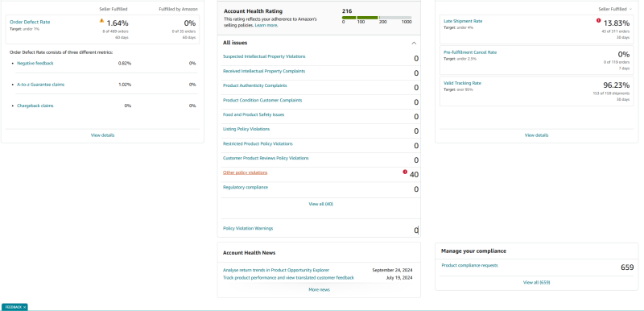Image resolution: width=644 pixels, height=311 pixels.
Task: Open the Order Defect Rate link
Action: [x=30, y=23]
